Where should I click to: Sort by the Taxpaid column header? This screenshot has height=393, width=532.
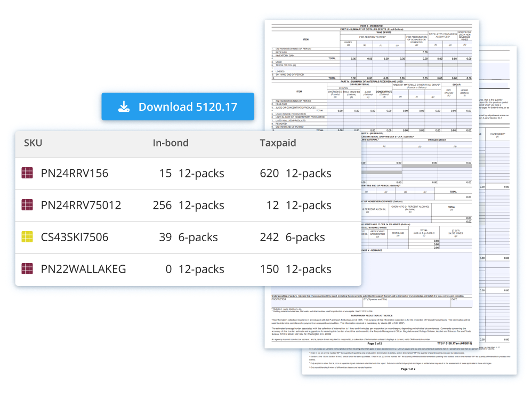click(278, 143)
